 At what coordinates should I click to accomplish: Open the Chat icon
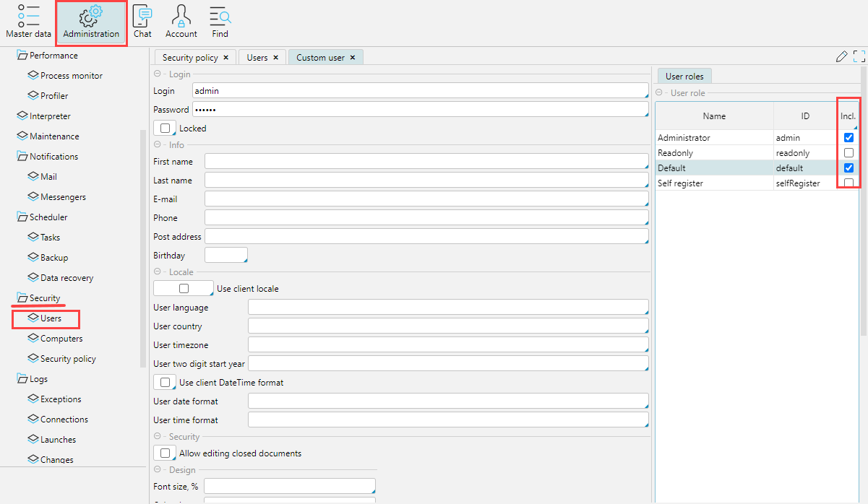pyautogui.click(x=142, y=22)
